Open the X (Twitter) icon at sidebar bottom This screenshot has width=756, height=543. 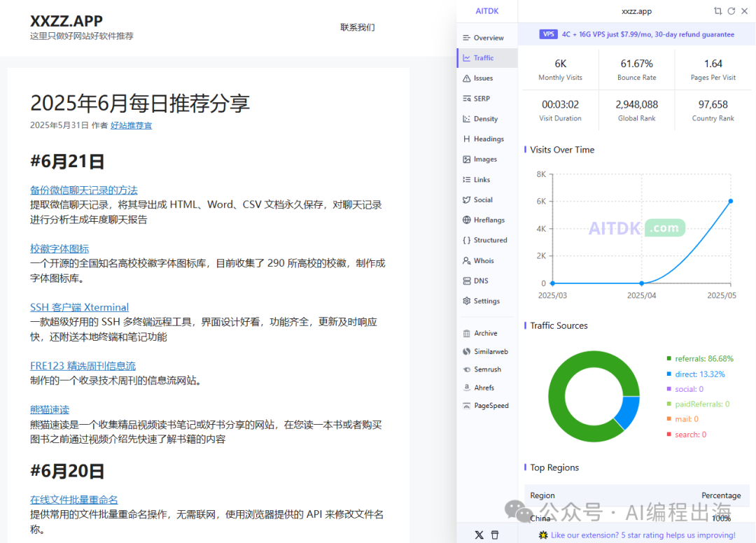click(x=479, y=535)
